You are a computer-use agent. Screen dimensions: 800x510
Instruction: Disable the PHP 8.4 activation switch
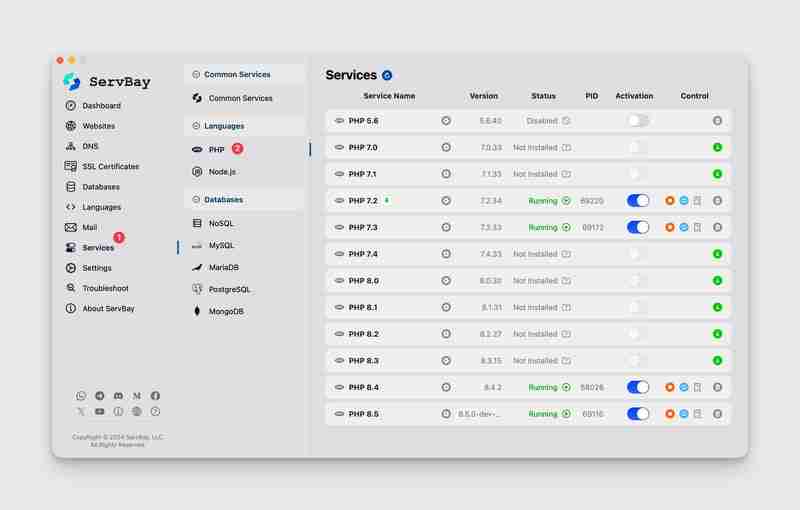[638, 387]
